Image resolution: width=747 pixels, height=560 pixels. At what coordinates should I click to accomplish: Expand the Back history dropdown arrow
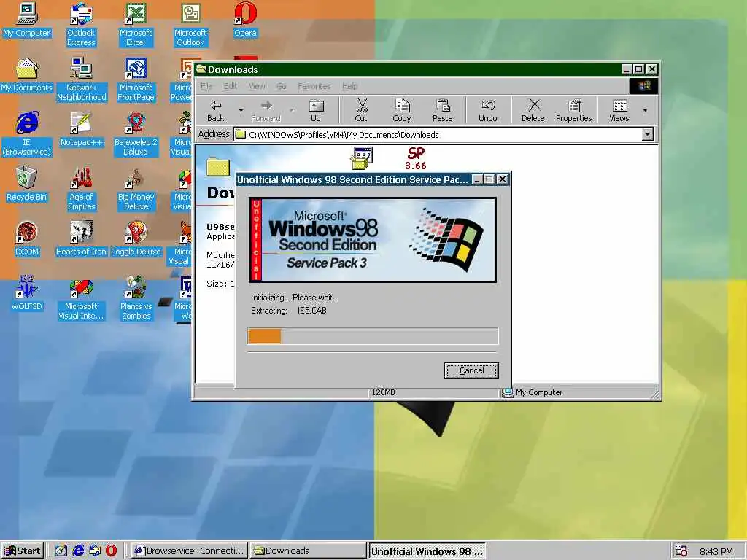pos(241,111)
